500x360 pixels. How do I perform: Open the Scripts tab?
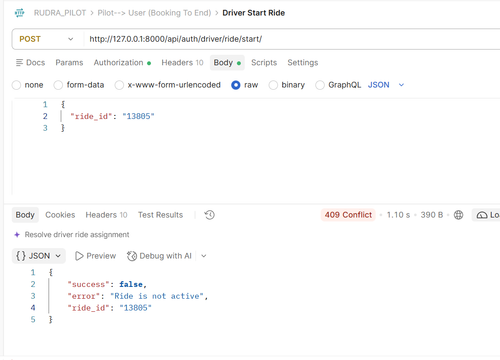(x=264, y=62)
